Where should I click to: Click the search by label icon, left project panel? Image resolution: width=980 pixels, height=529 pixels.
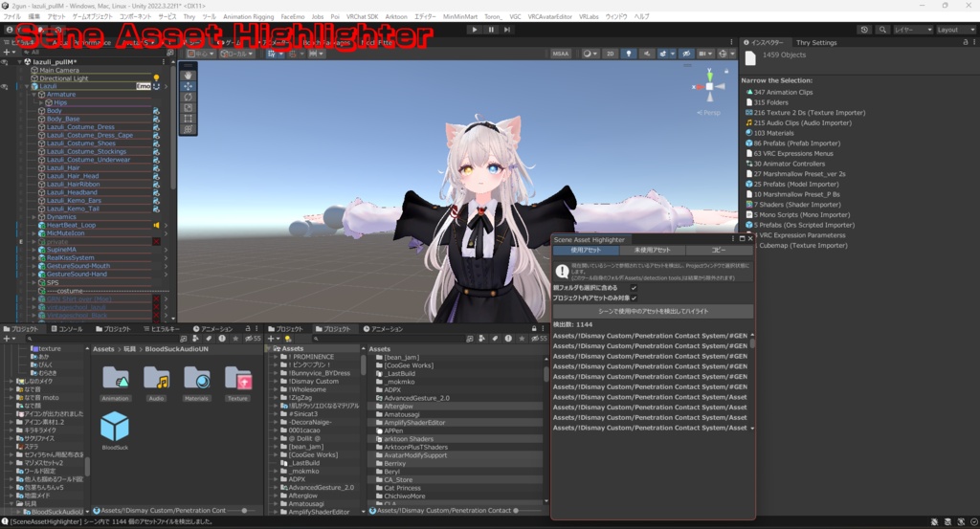tap(209, 339)
